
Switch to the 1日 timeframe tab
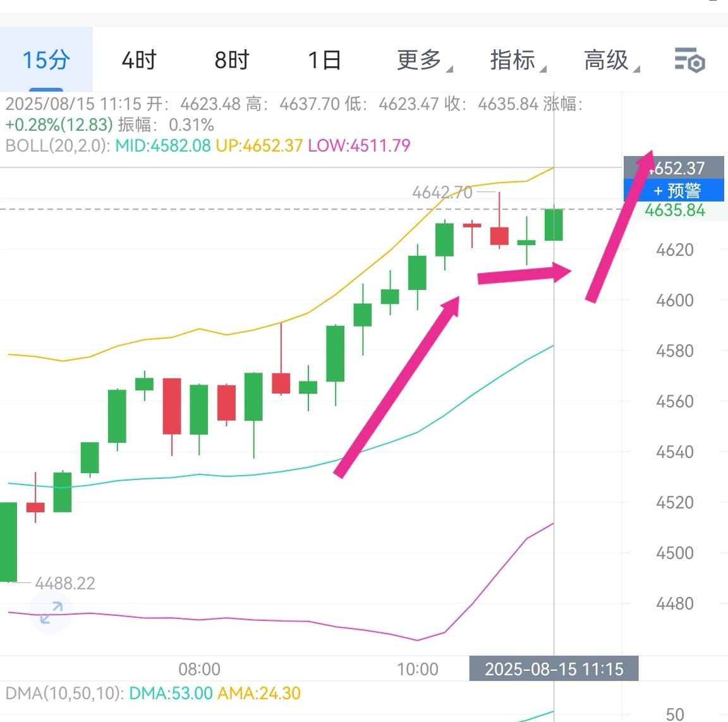[x=325, y=60]
